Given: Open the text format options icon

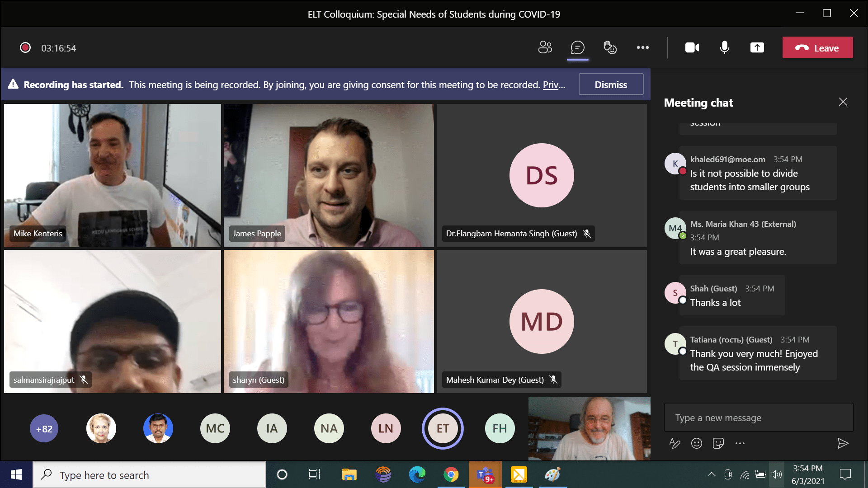Looking at the screenshot, I should coord(675,443).
